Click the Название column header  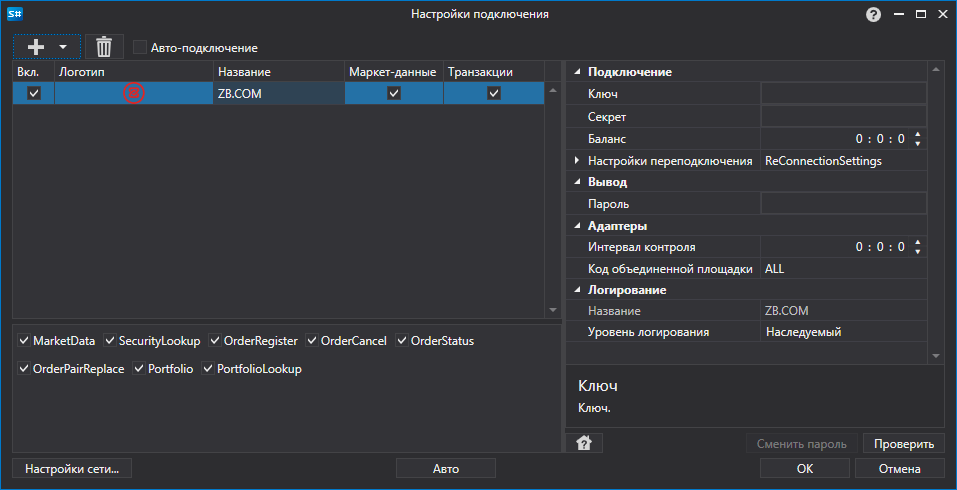279,72
